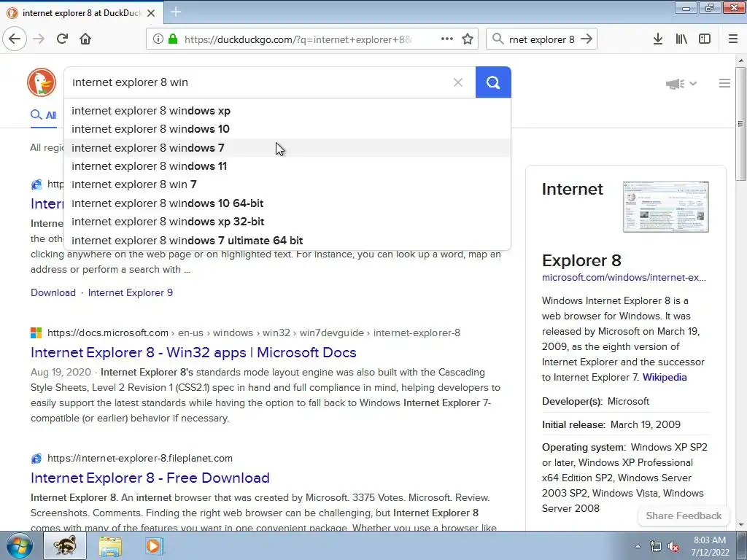Bookmark this page with the star icon
Viewport: 747px width, 560px height.
pyautogui.click(x=468, y=39)
